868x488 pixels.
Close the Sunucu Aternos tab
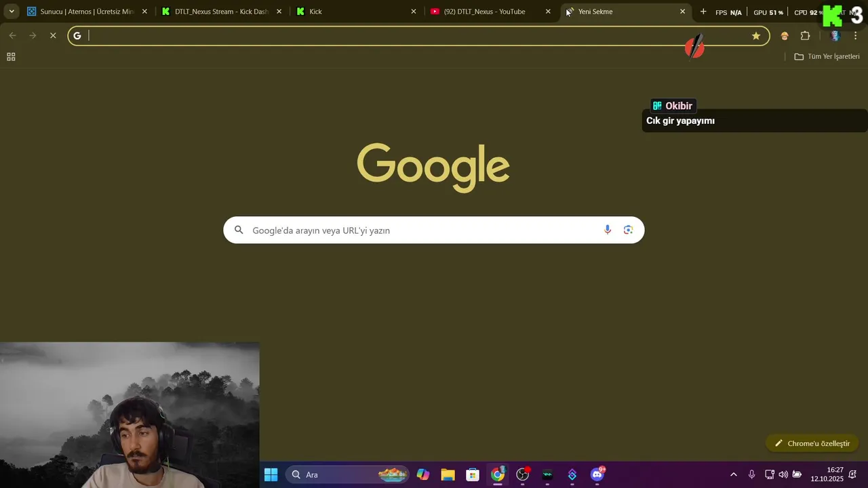click(144, 12)
